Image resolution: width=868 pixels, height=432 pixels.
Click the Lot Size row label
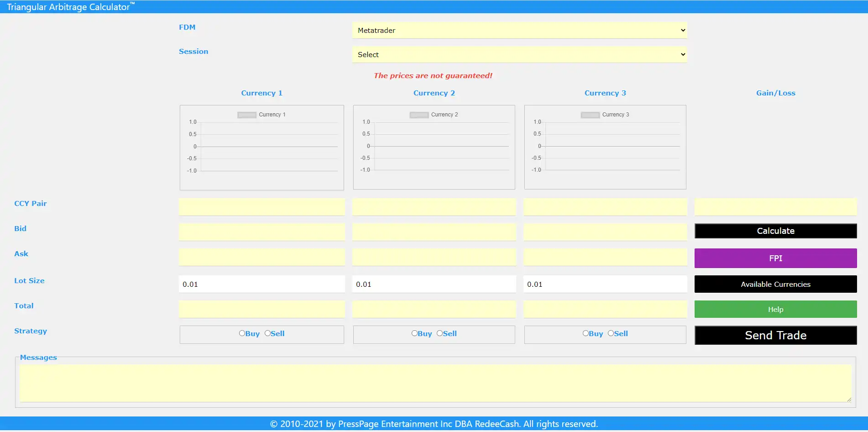click(29, 281)
